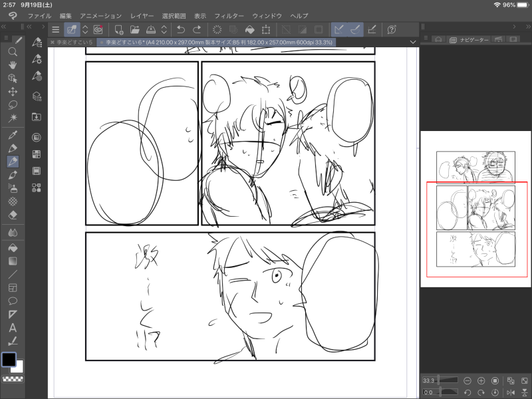Screen dimensions: 532x399
Task: Open the command bar hamburger menu
Action: [x=56, y=30]
